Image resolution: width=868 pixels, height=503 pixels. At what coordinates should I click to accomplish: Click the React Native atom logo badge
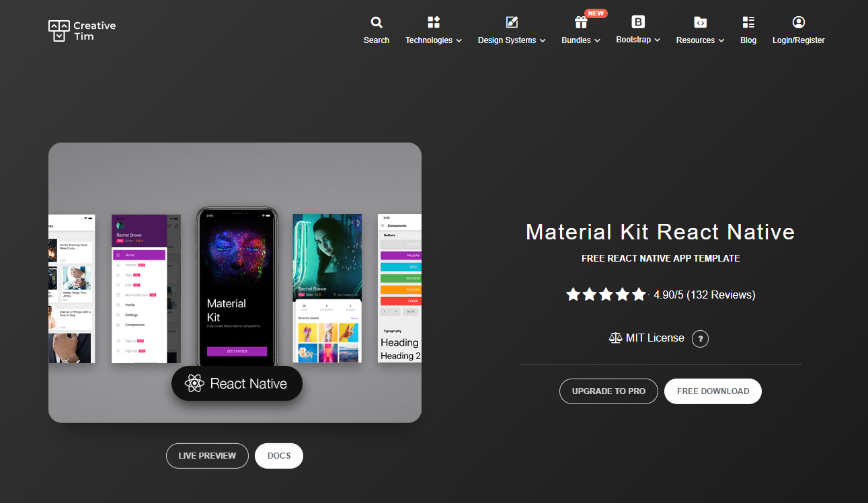[x=237, y=383]
